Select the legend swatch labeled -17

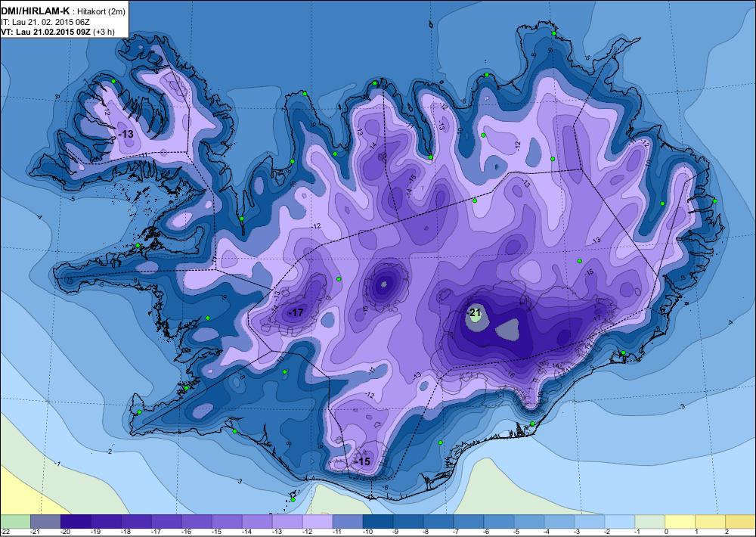click(166, 521)
